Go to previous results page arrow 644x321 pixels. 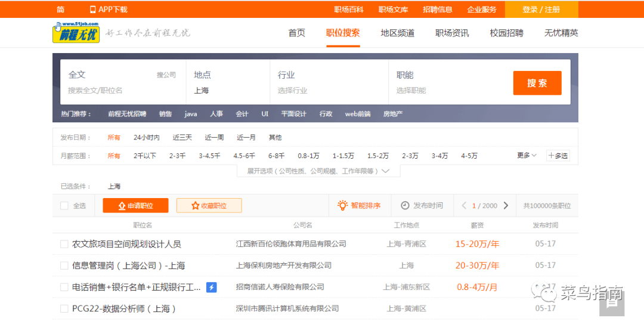(464, 205)
